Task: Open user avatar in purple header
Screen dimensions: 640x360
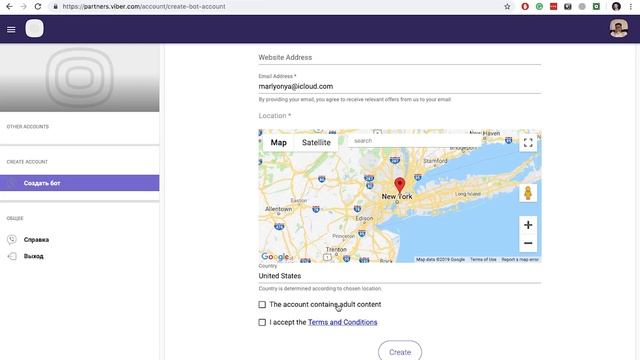Action: (x=618, y=29)
